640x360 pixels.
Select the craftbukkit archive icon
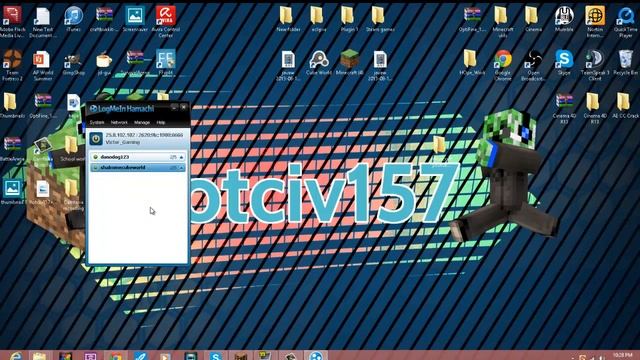104,19
